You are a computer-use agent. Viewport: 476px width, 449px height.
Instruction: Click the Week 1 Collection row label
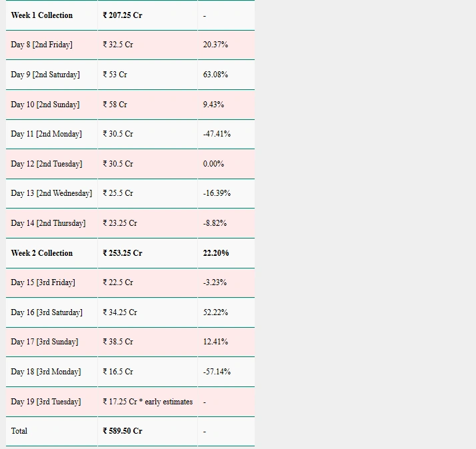pos(42,15)
